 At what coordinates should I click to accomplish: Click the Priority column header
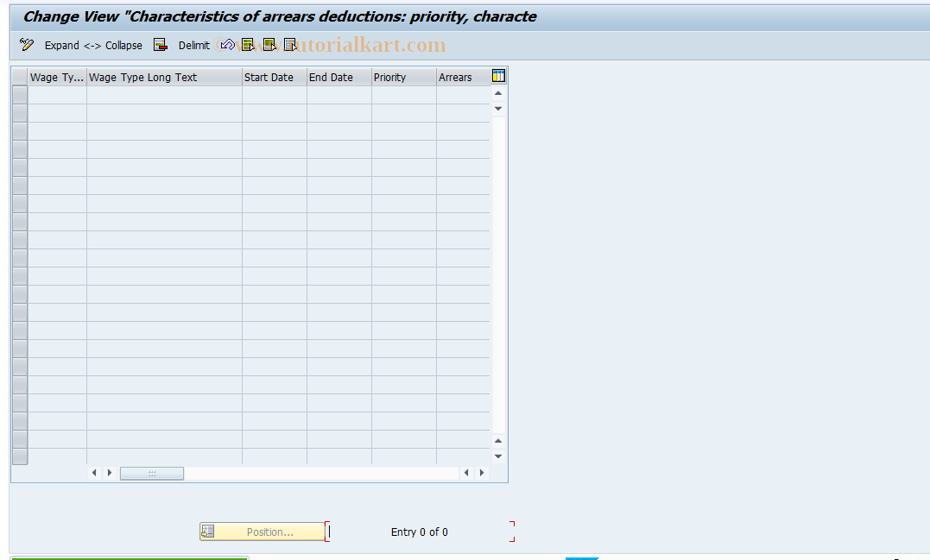[404, 77]
